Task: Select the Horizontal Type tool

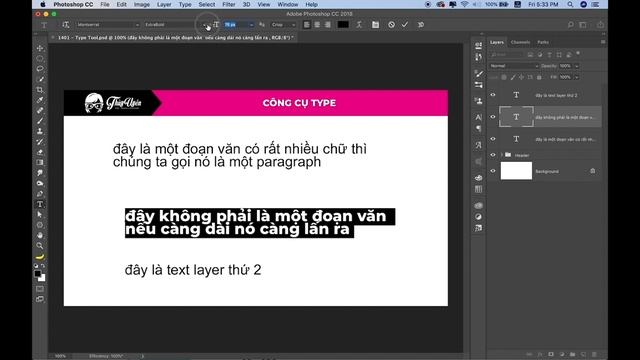Action: (x=40, y=204)
